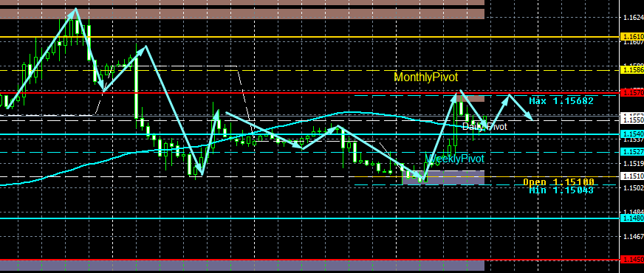Click the yellow 1.1586 price tag
Screen dimensions: 644x273
632,70
